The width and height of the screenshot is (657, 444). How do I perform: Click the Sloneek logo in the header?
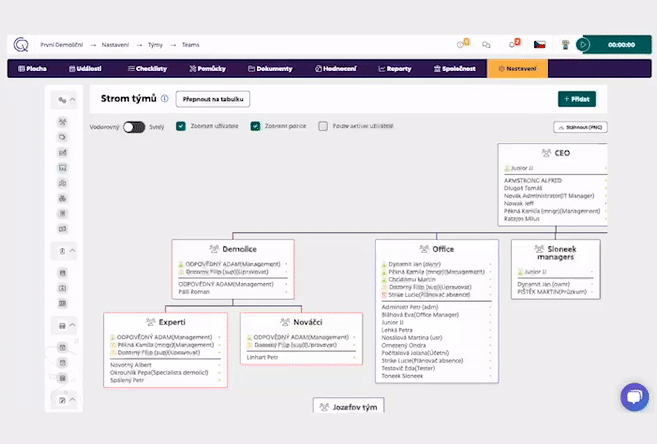pos(21,44)
